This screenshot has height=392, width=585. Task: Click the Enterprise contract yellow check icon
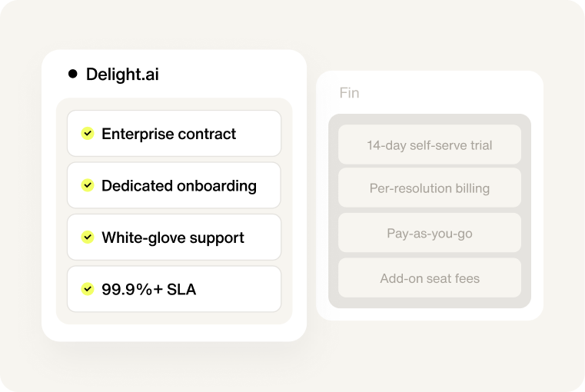(88, 133)
